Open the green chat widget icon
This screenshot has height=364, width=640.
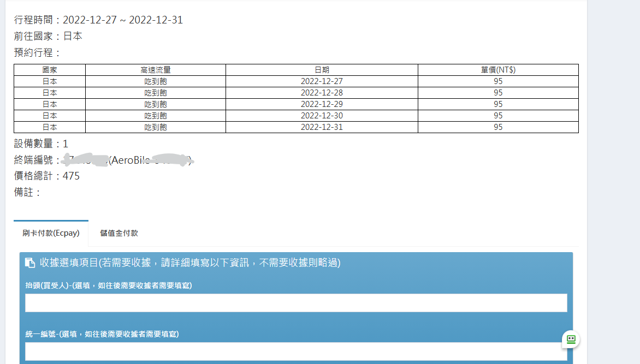coord(571,339)
